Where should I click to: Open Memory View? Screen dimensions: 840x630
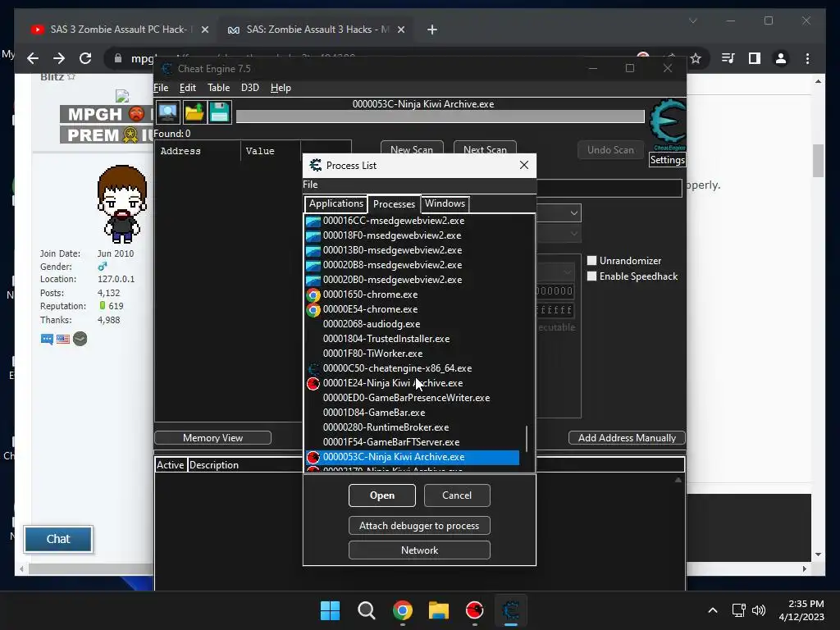pos(212,438)
